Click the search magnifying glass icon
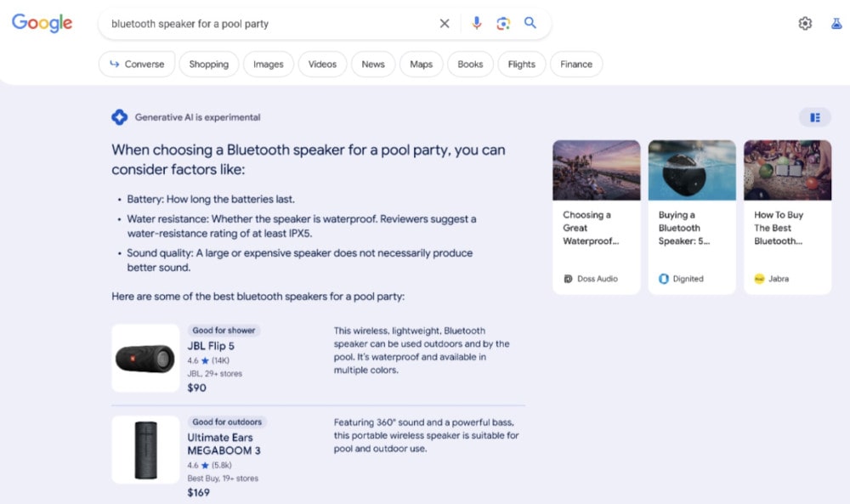The height and width of the screenshot is (504, 850). 530,24
